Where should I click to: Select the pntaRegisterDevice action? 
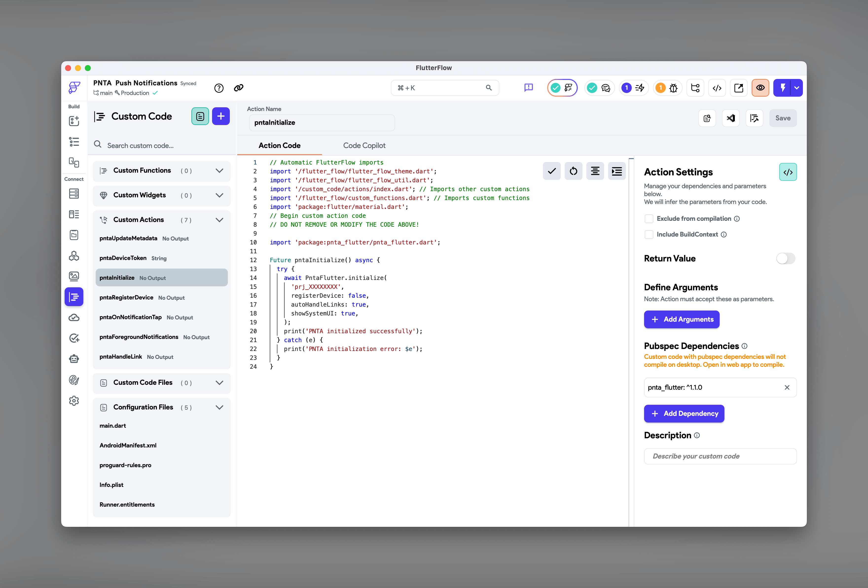tap(162, 298)
